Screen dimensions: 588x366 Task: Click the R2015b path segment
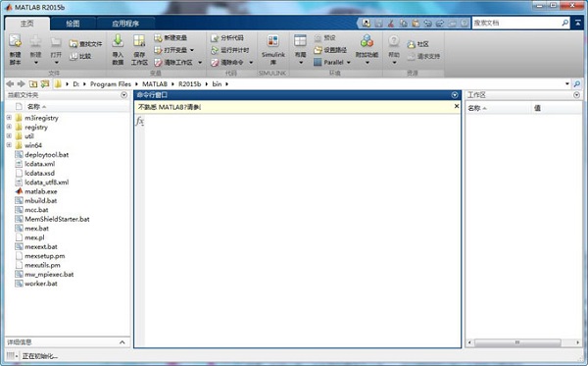tap(190, 84)
